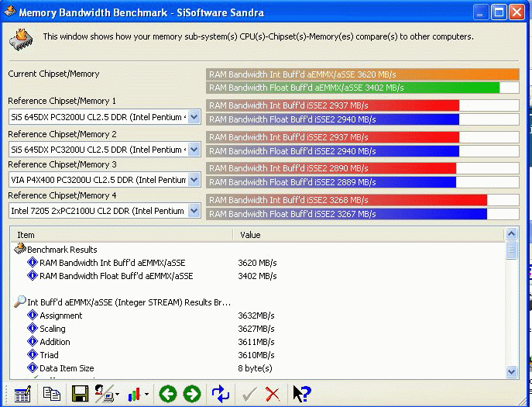Select the Benchmark Results list entry
This screenshot has height=407, width=532.
coord(62,250)
